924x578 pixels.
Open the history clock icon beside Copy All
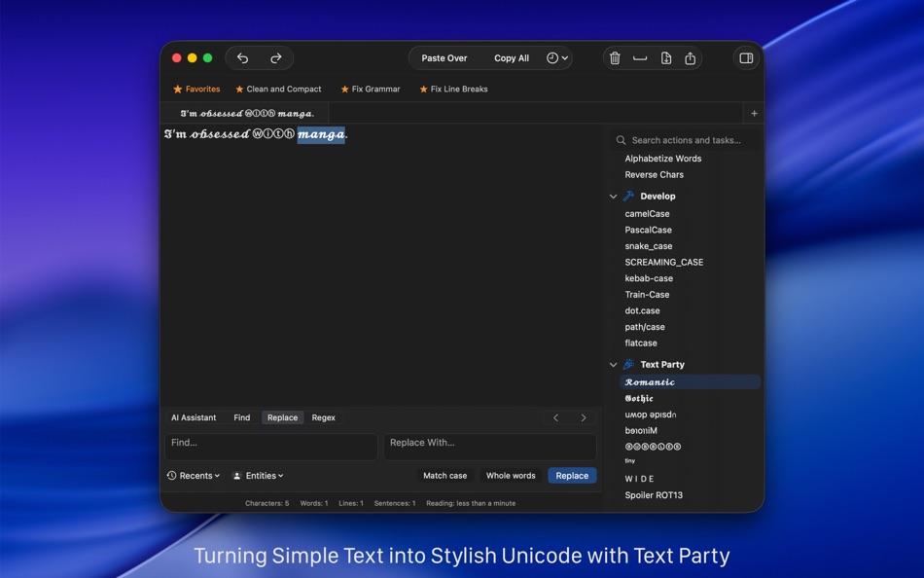tap(554, 57)
